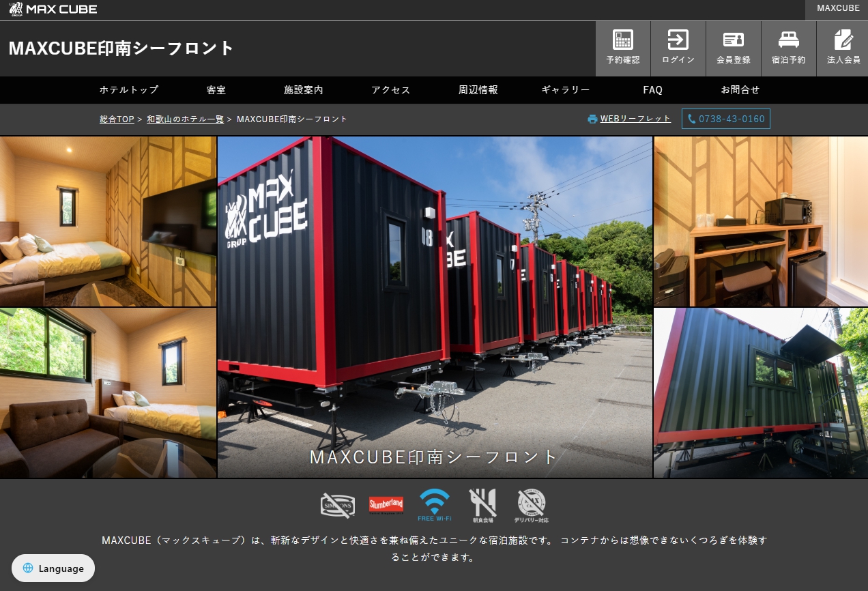
Task: Click the MAXCUBE印南シーフロント caption on main photo
Action: [434, 457]
